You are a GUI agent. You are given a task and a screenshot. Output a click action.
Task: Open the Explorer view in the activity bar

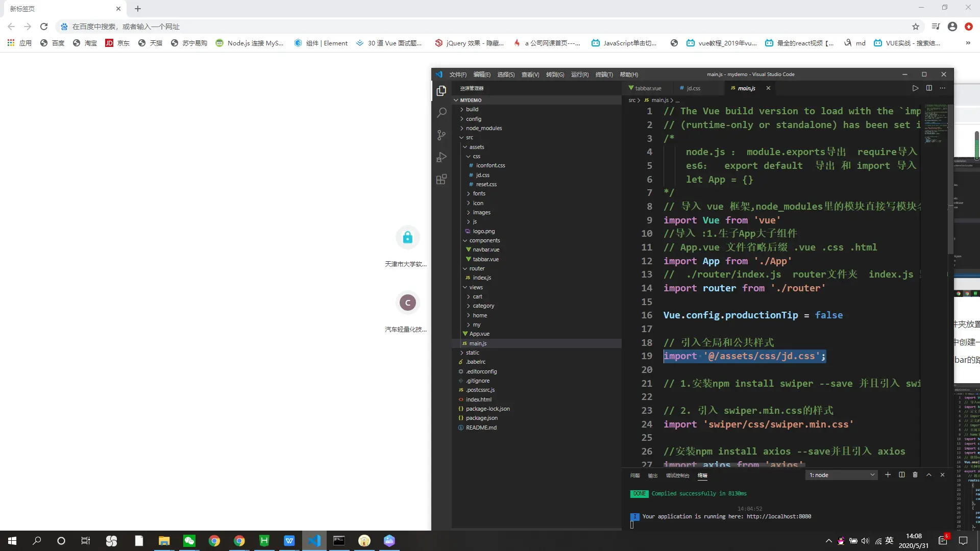(442, 91)
